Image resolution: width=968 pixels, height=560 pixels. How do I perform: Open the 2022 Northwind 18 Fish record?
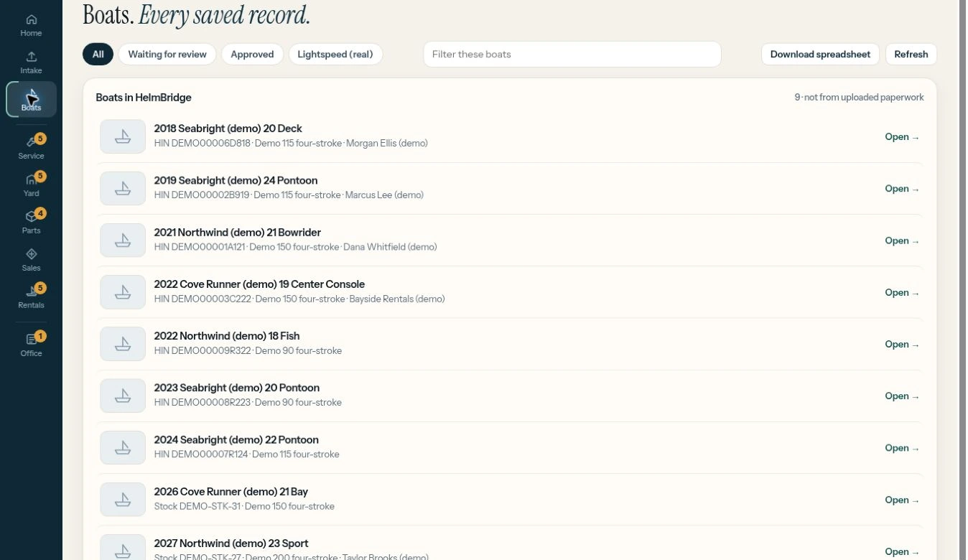pyautogui.click(x=902, y=344)
